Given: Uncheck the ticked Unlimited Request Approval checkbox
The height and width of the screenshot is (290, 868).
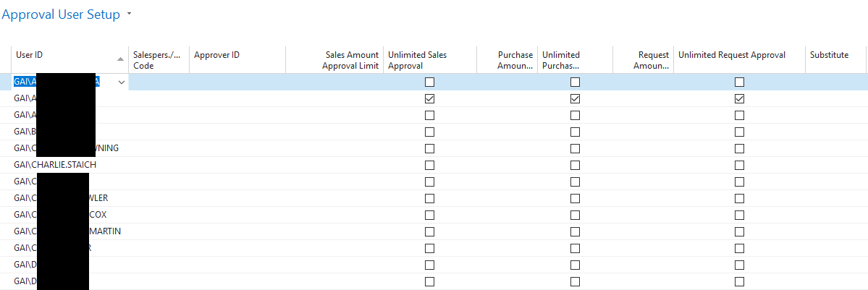Looking at the screenshot, I should click(740, 98).
